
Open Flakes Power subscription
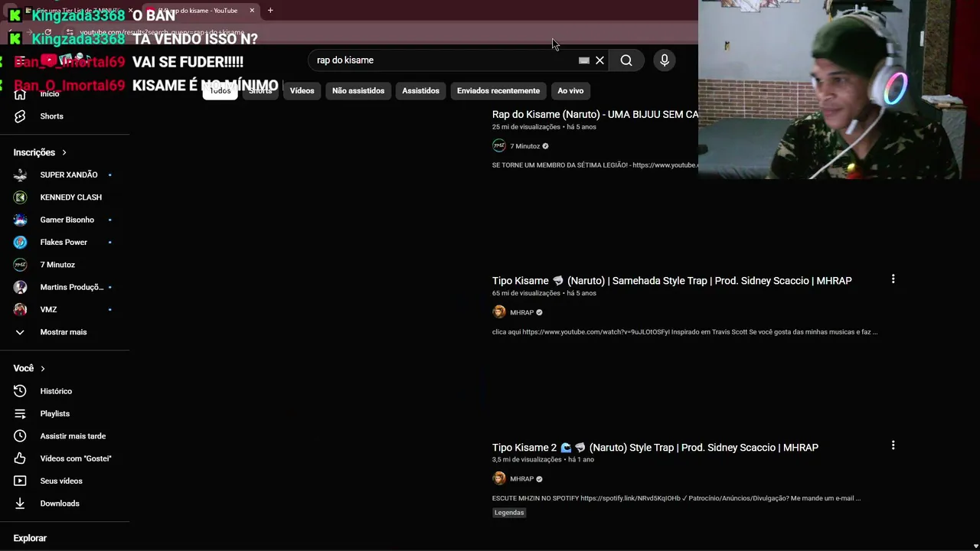(65, 242)
